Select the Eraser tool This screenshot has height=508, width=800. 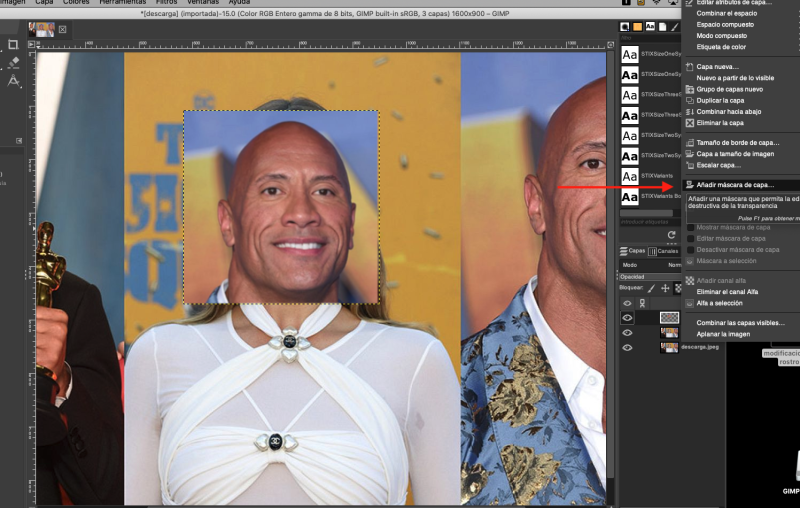point(13,63)
